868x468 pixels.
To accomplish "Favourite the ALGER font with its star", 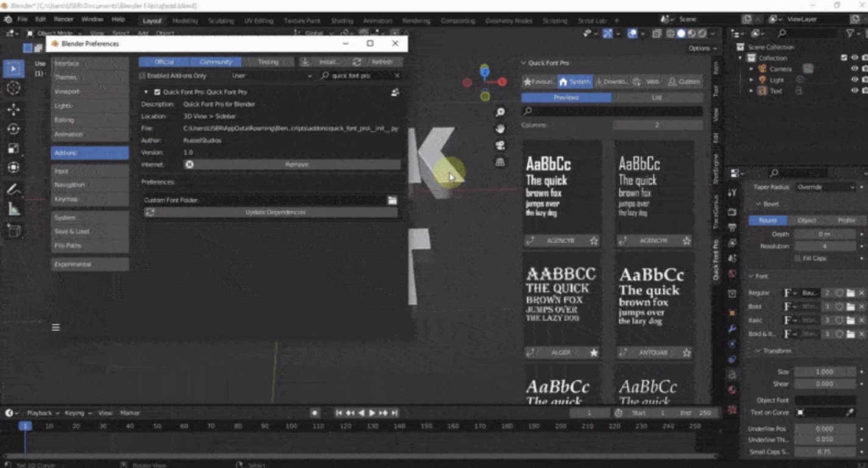I will (x=594, y=353).
